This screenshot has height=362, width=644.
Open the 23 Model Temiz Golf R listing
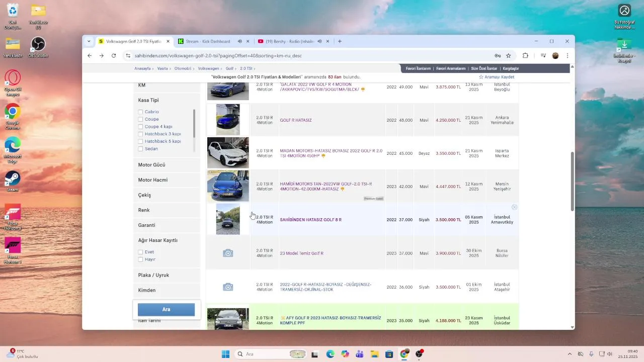tap(301, 253)
